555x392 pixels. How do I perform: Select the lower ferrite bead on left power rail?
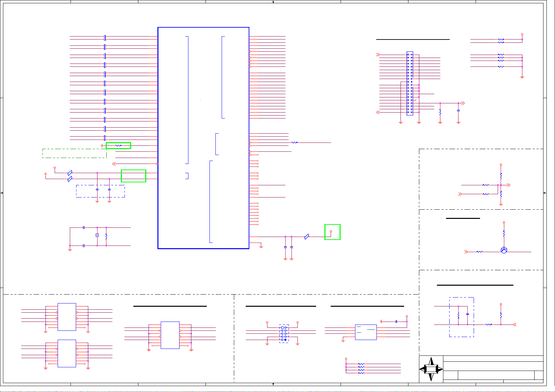click(70, 179)
